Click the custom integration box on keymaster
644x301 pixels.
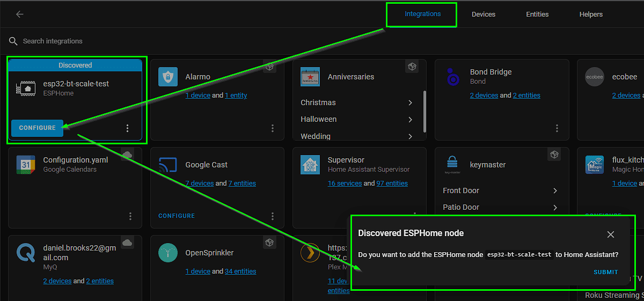pos(554,155)
